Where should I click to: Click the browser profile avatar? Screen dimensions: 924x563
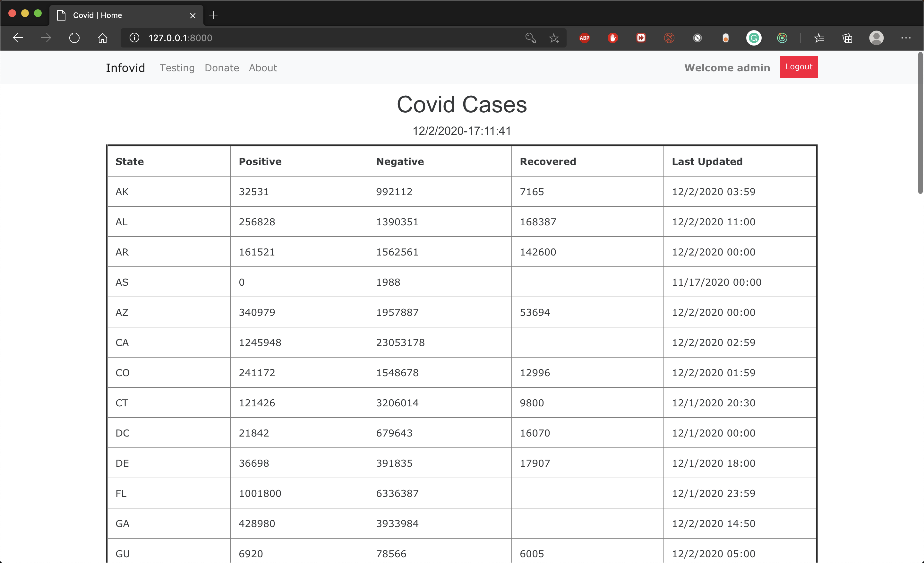(877, 38)
